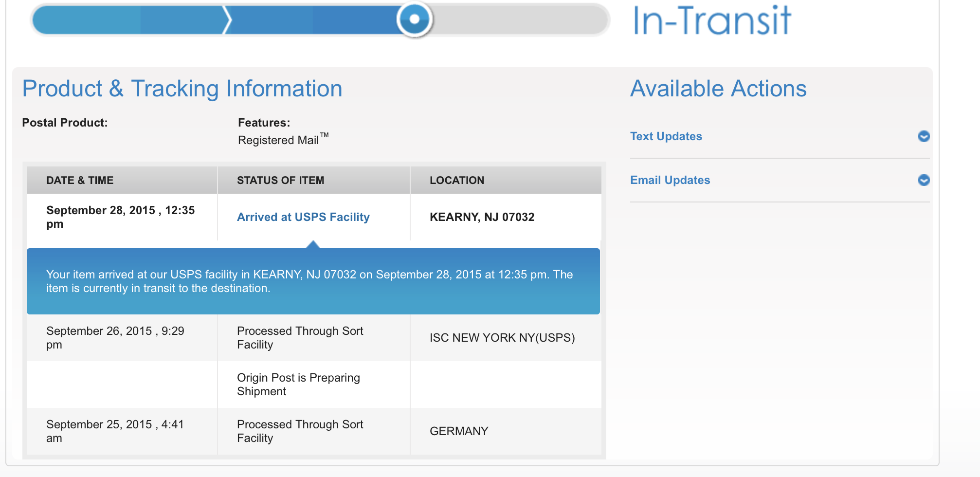Image resolution: width=980 pixels, height=477 pixels.
Task: Click the Origin Post is Preparing Shipment row
Action: point(298,385)
